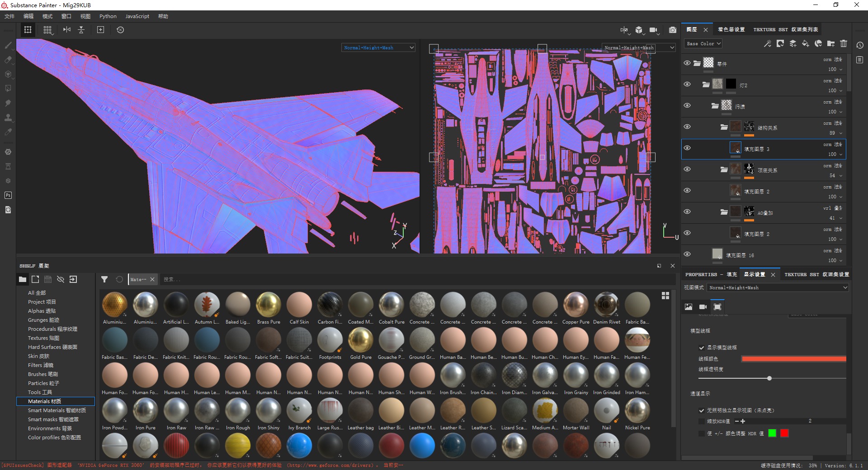The image size is (868, 470).
Task: Click the green HDR color swatch
Action: pos(772,433)
